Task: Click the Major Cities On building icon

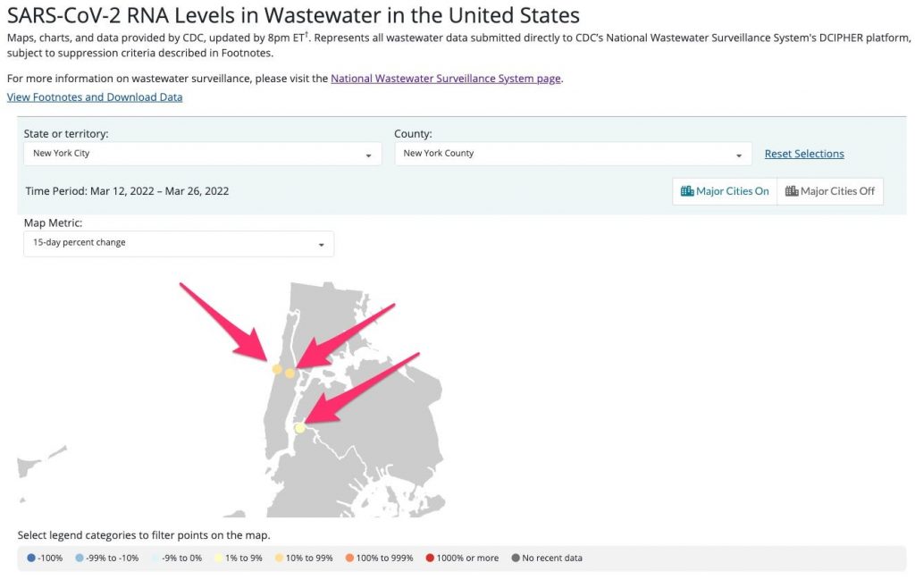Action: [x=687, y=191]
